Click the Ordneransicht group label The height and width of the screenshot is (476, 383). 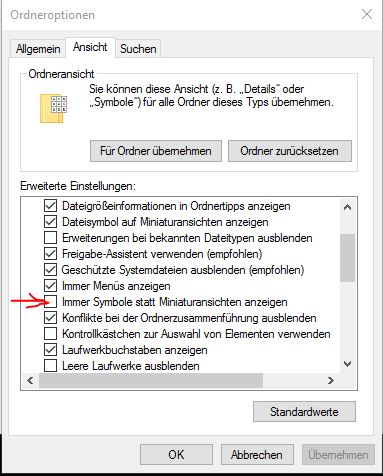[x=61, y=74]
